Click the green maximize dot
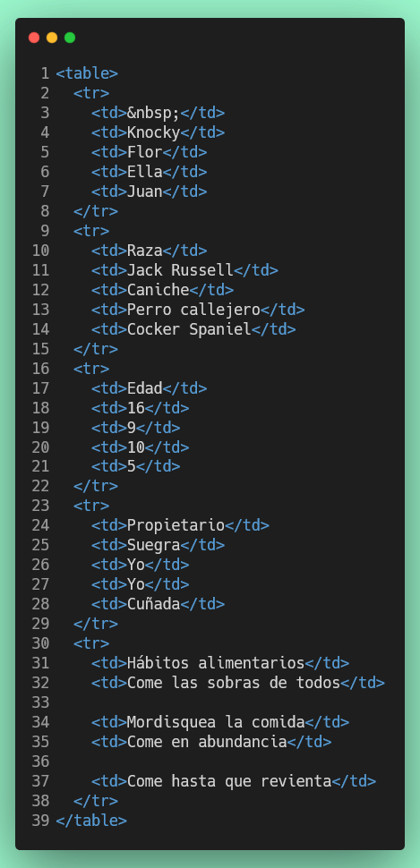 point(69,38)
